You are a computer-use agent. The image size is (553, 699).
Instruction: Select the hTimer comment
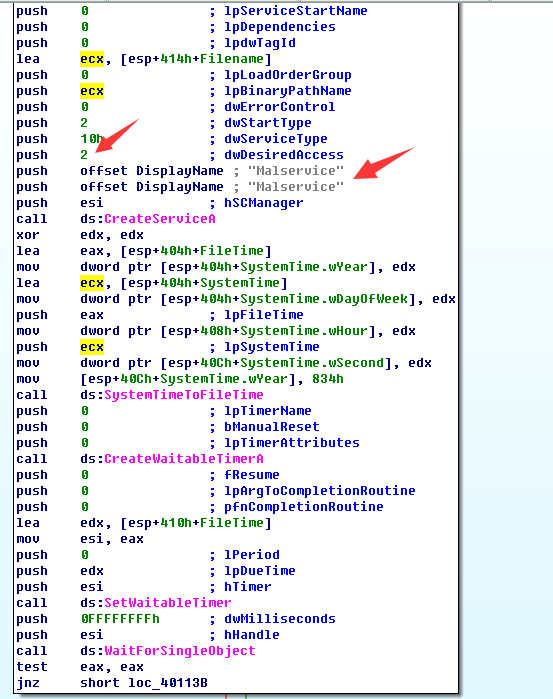[x=248, y=587]
